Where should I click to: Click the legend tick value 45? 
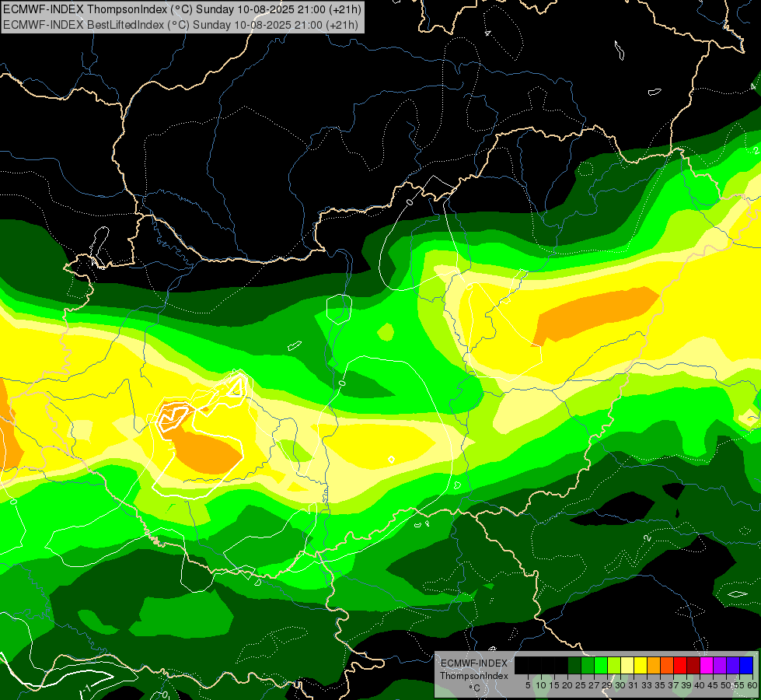(x=713, y=685)
